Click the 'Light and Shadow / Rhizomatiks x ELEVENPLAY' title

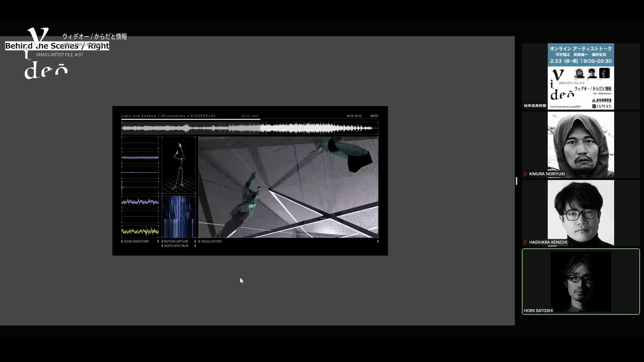click(168, 116)
